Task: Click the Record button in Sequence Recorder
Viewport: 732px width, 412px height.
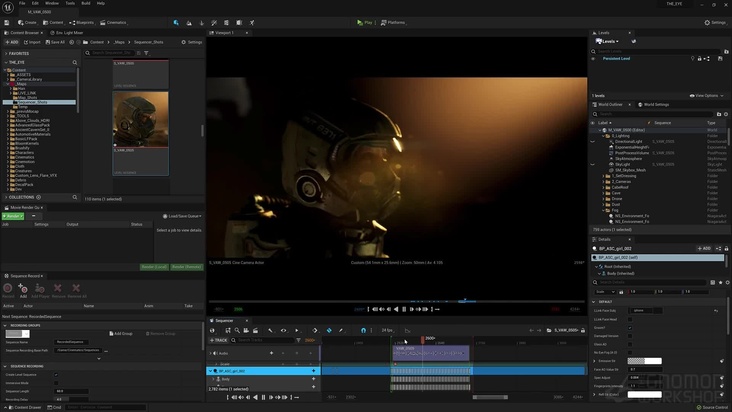Action: pyautogui.click(x=8, y=288)
